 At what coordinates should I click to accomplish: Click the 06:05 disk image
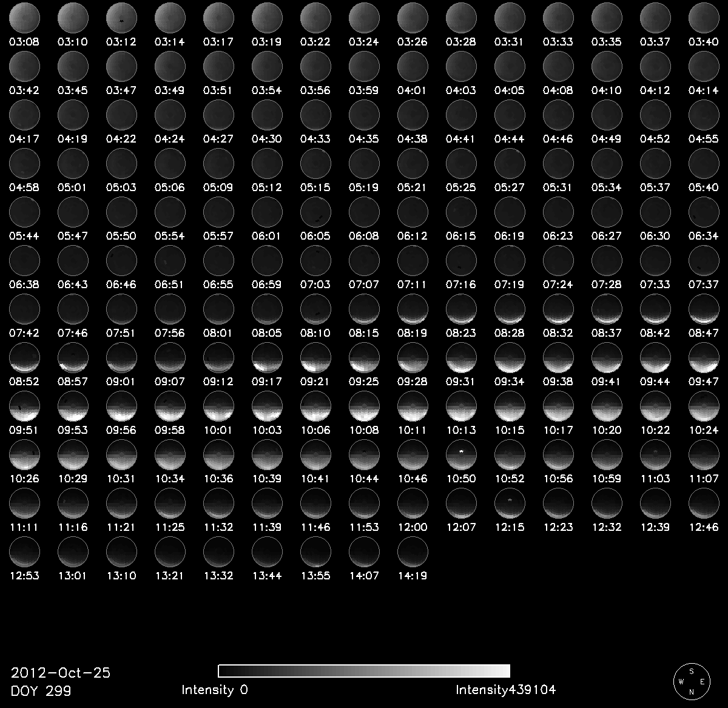click(x=315, y=212)
